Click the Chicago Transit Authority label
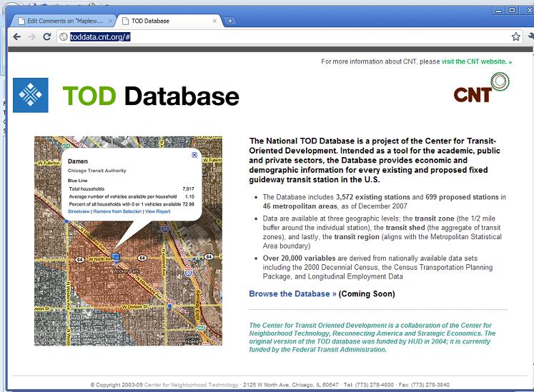Viewport: 534px width, 392px height. point(97,171)
